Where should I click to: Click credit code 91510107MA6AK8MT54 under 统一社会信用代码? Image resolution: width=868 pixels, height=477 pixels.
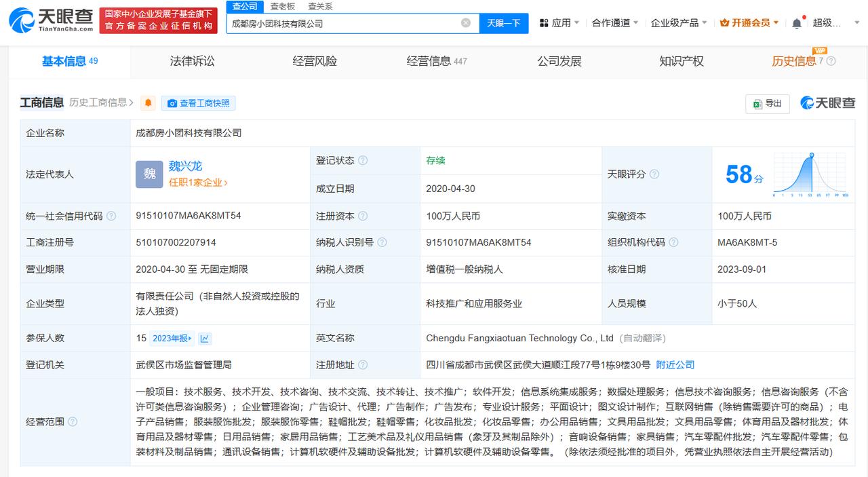(x=189, y=216)
